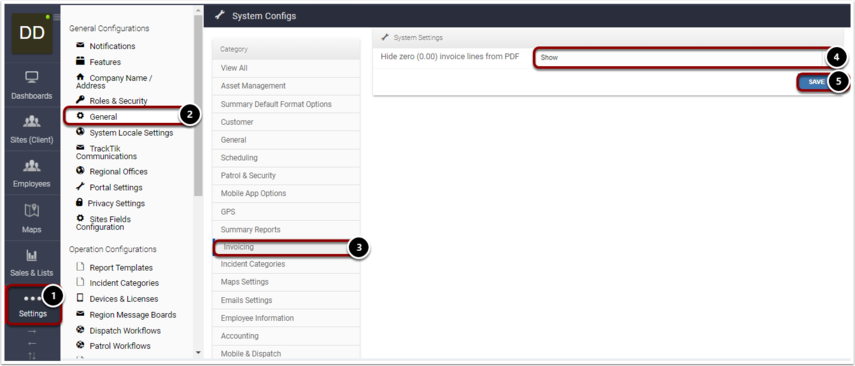Screen dimensions: 855x366
Task: Click the down arrow of the menu scrollbar
Action: click(x=198, y=353)
